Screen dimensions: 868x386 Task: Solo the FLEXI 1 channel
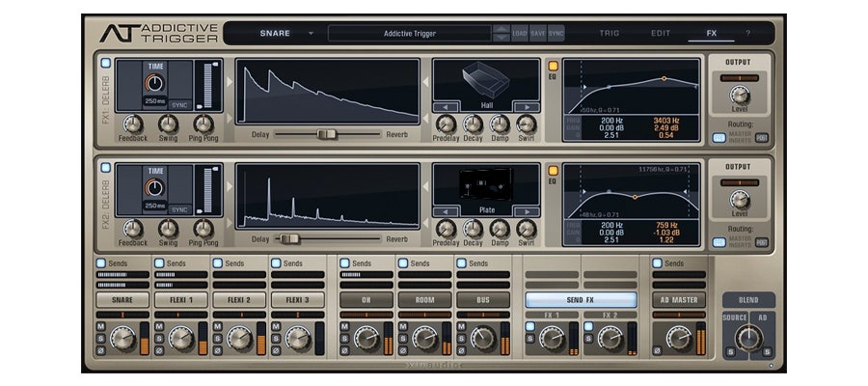(x=160, y=338)
